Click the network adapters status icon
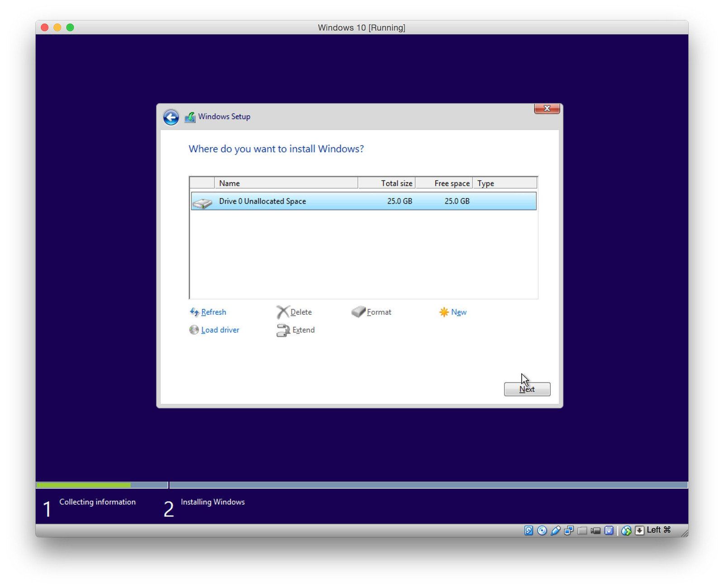This screenshot has width=724, height=588. 569,531
